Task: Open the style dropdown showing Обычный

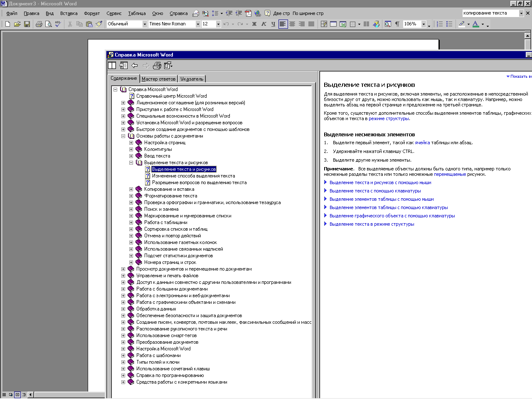Action: point(145,24)
